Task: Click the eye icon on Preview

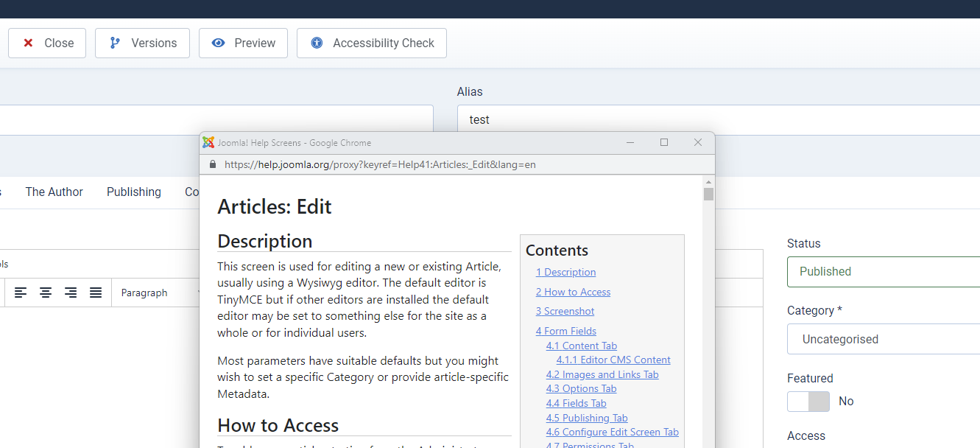Action: click(218, 43)
